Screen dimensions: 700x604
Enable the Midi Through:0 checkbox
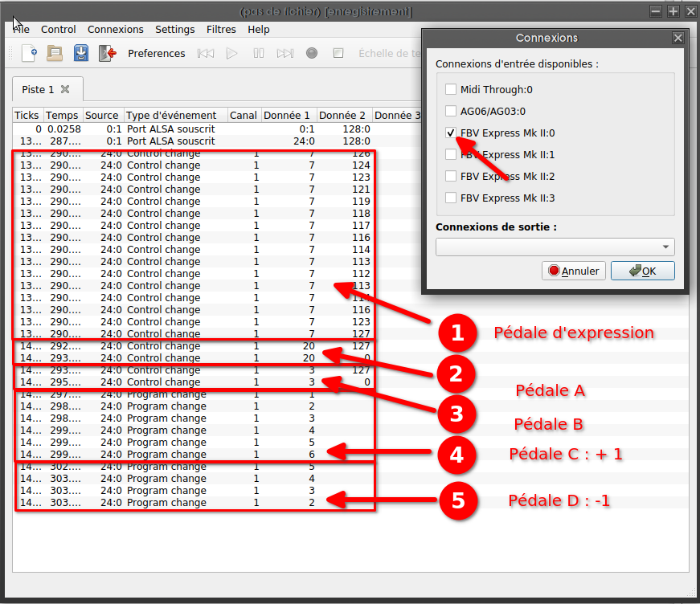point(451,89)
